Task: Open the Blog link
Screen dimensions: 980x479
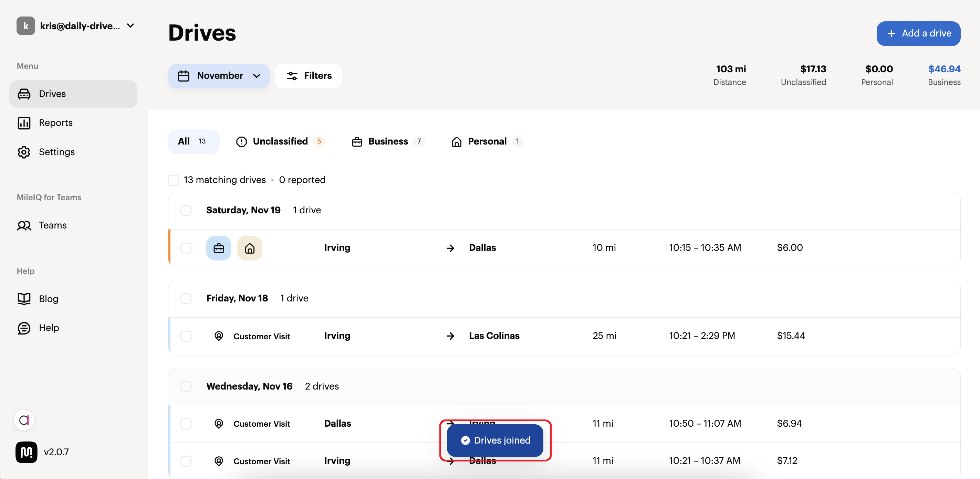Action: (73, 299)
